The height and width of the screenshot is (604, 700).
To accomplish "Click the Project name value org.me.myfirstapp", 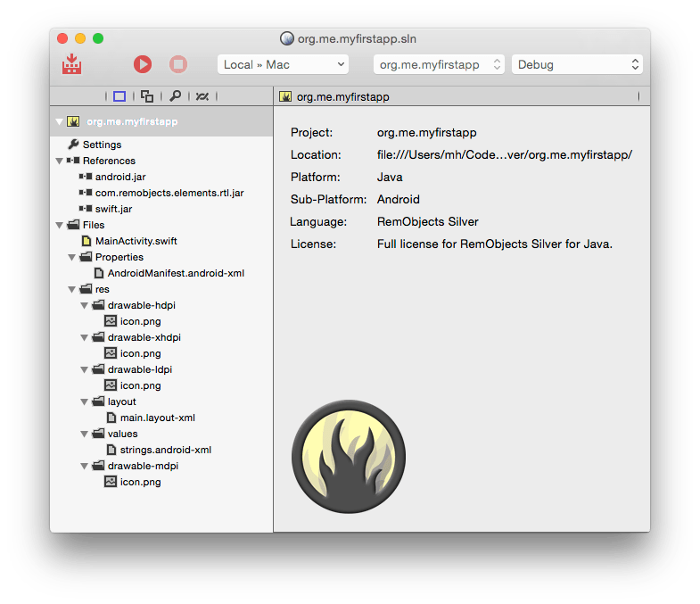I will coord(427,133).
